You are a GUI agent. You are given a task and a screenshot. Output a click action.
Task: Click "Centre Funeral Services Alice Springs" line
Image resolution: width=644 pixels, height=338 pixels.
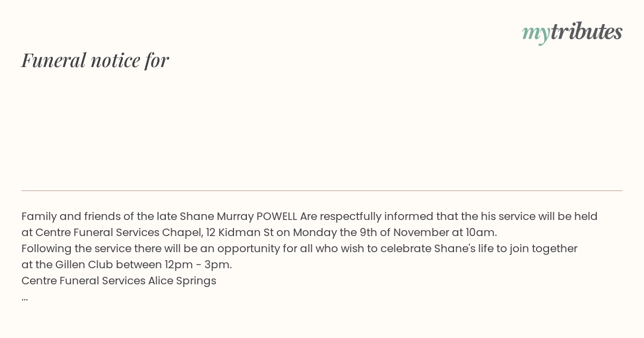119,281
